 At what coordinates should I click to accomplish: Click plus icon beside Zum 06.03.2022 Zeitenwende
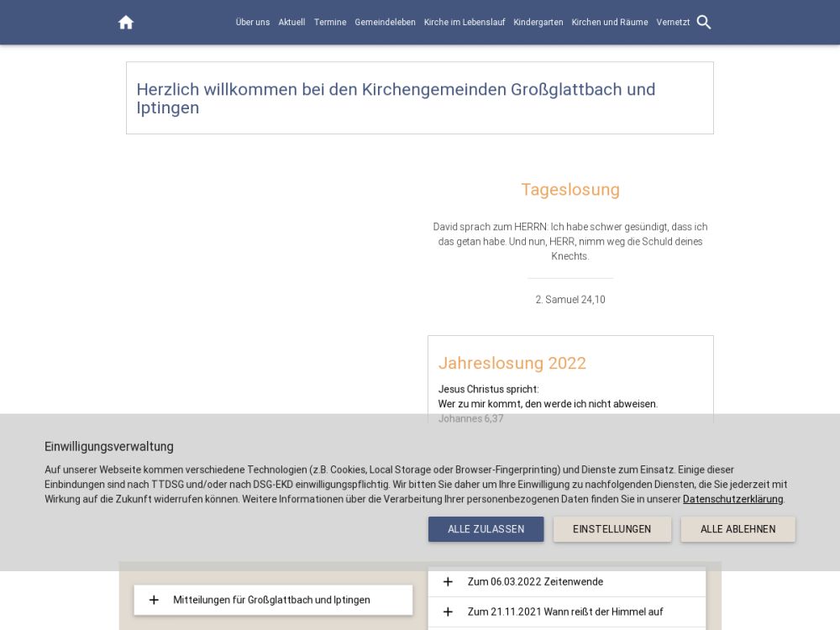click(x=448, y=582)
